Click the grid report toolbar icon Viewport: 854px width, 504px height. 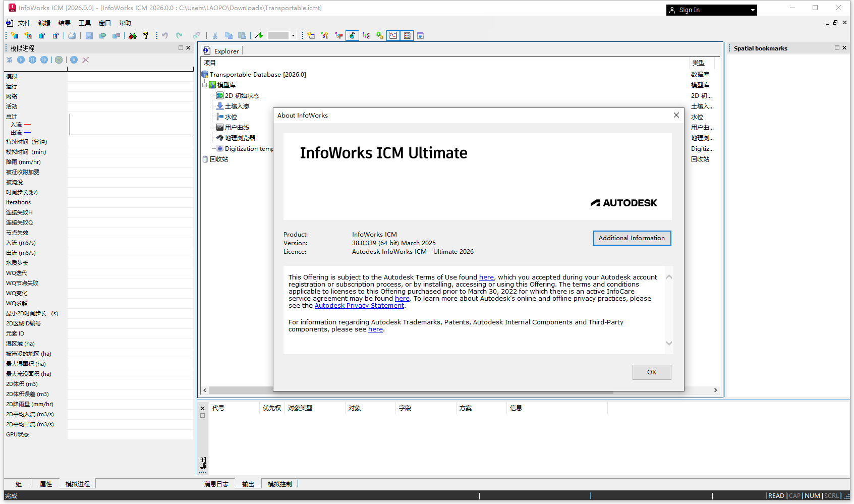tap(407, 35)
